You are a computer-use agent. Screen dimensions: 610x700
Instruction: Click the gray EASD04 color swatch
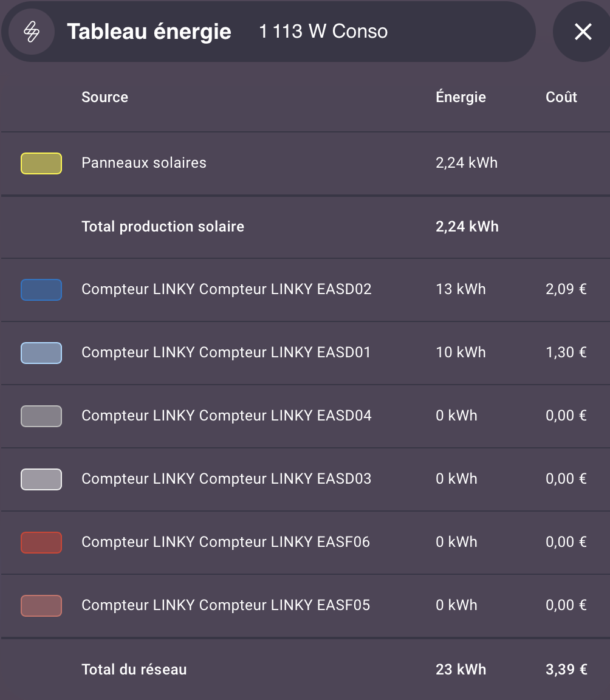[41, 416]
